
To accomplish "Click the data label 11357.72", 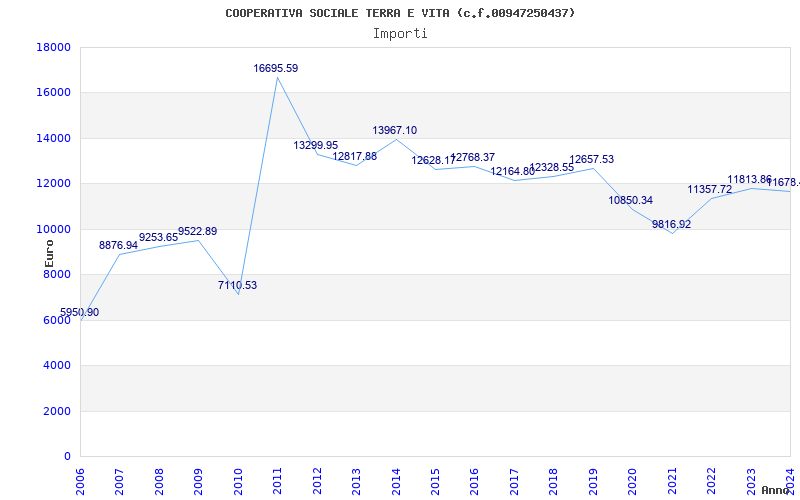I will 710,189.
